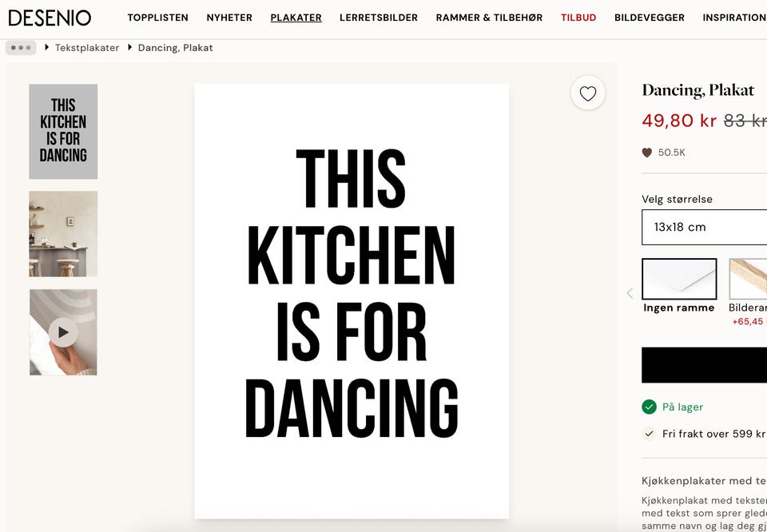This screenshot has height=532, width=767.
Task: Select the grey poster thumbnail
Action: (63, 132)
